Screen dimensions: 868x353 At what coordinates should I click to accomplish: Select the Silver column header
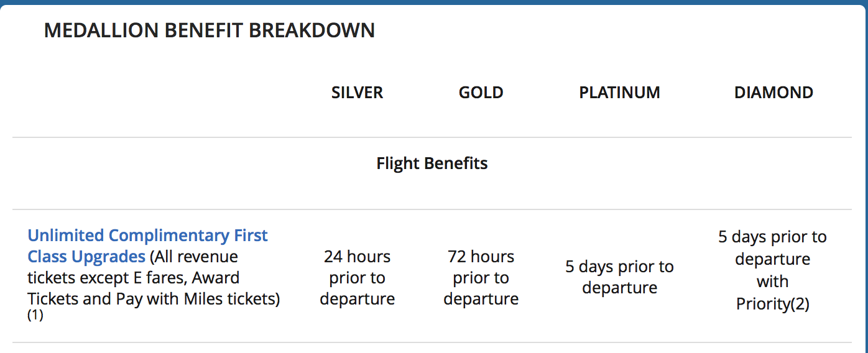click(x=357, y=93)
